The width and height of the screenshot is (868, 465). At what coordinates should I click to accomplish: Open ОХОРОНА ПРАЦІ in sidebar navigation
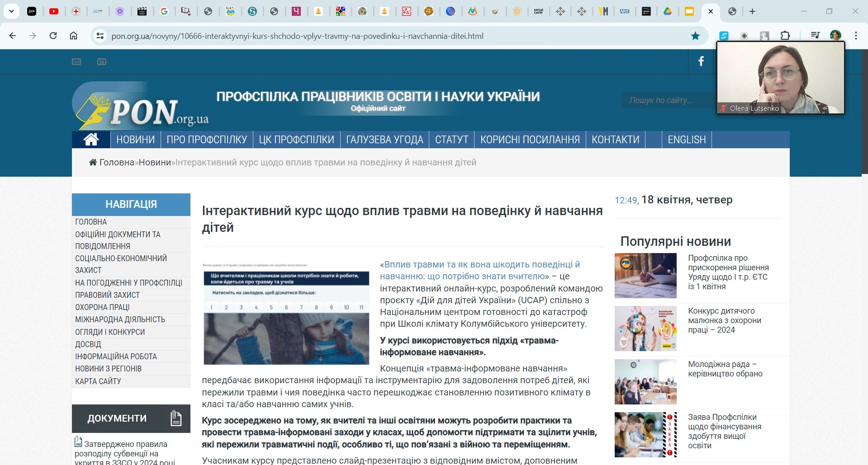(102, 307)
